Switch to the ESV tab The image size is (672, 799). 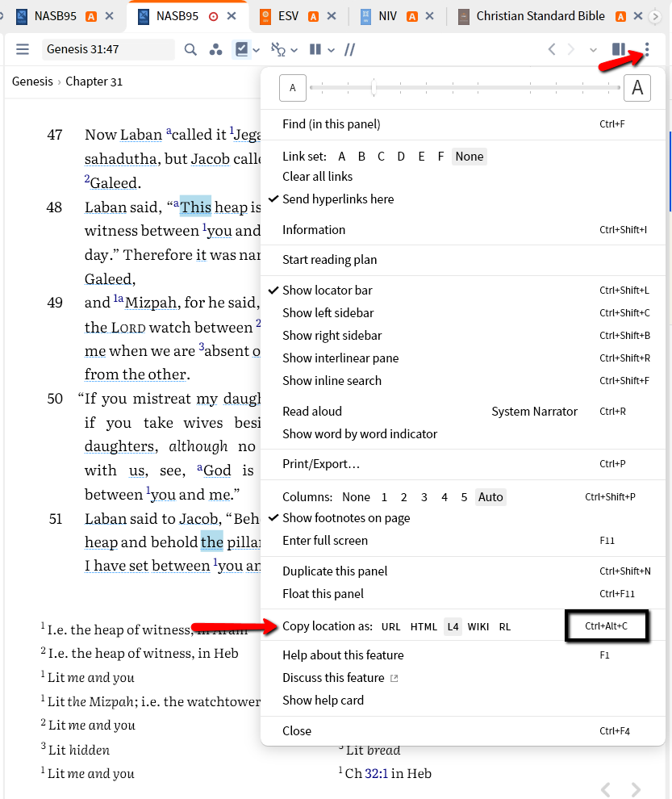point(288,16)
